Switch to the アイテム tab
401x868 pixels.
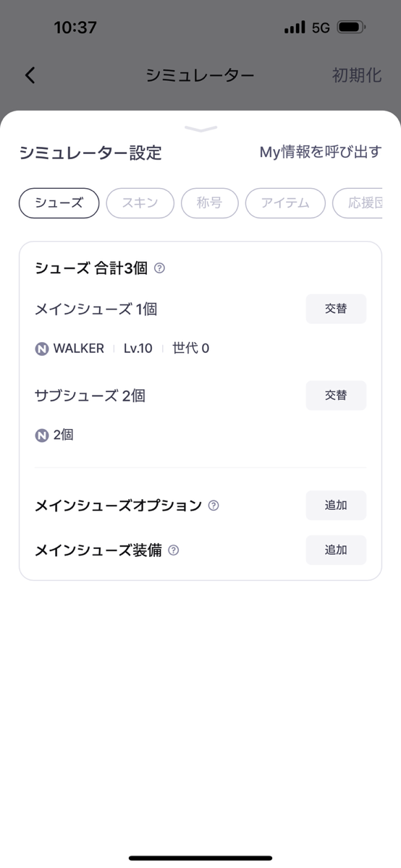(285, 203)
